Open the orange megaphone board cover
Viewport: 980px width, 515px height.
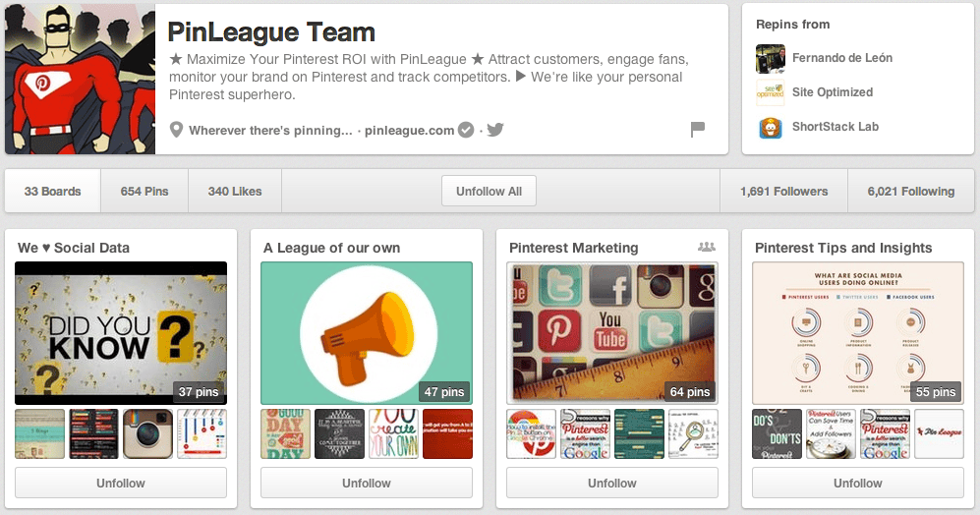(x=367, y=333)
